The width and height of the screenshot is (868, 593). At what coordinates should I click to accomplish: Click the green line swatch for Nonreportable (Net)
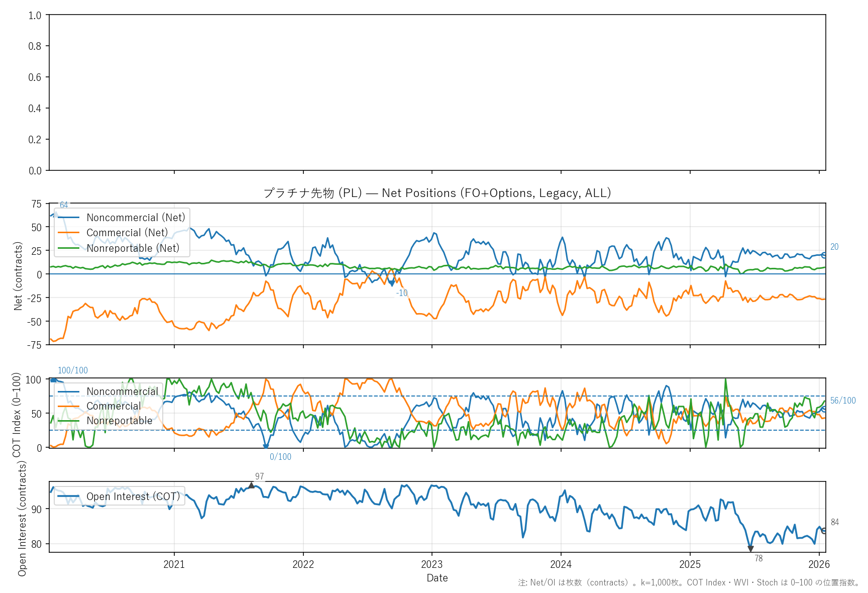click(69, 248)
